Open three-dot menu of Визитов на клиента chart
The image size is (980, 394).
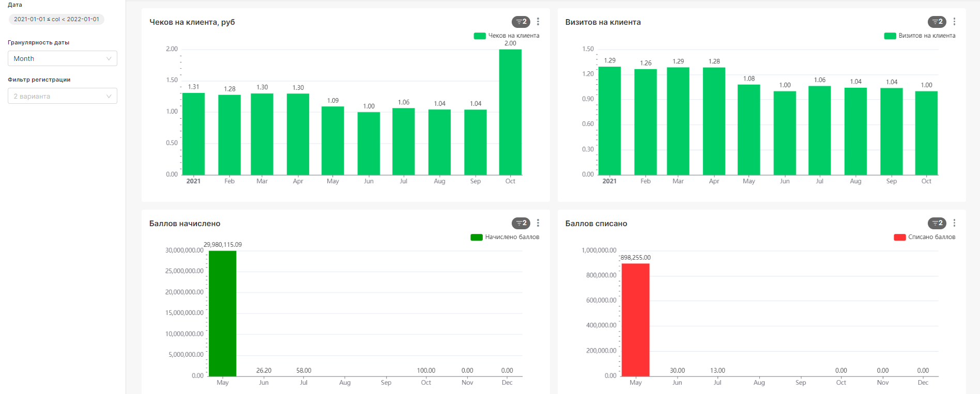(x=954, y=22)
